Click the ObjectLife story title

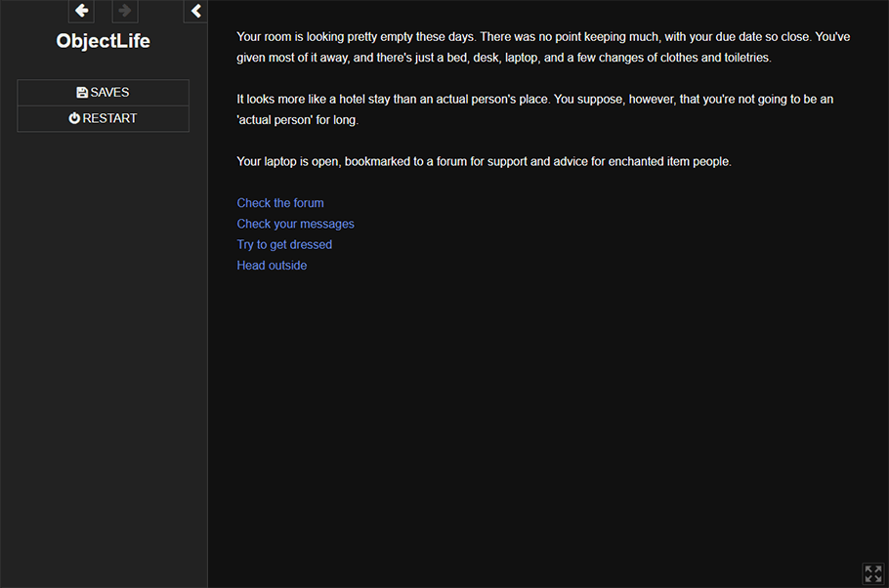coord(104,41)
